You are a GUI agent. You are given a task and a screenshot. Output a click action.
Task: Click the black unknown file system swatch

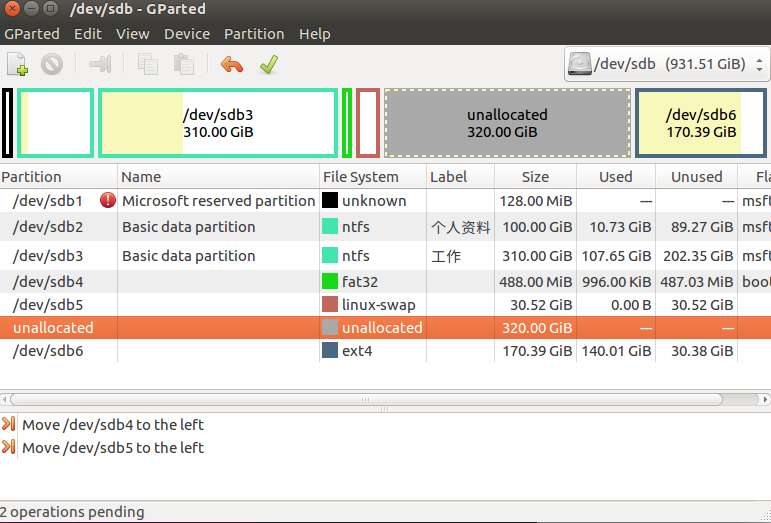330,200
